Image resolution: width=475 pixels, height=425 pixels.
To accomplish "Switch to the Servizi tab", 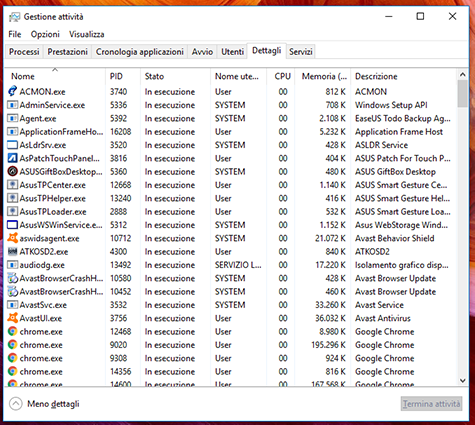I will pos(301,52).
